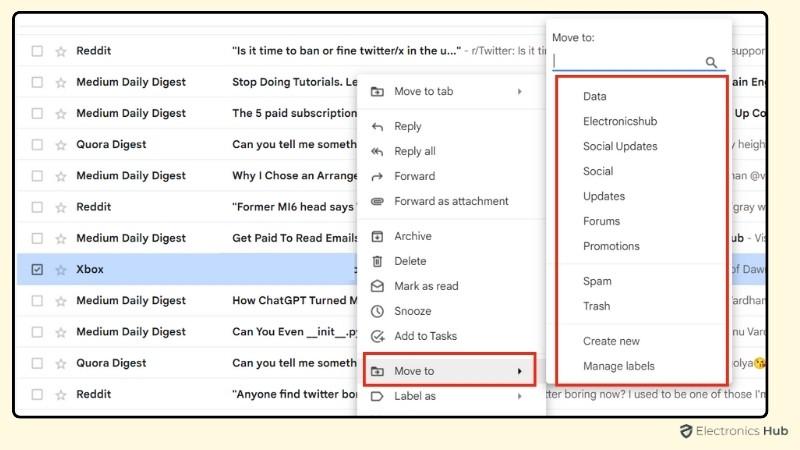Check the 'How ChatGPT Turned' email checkbox
This screenshot has height=450, width=800.
[37, 301]
